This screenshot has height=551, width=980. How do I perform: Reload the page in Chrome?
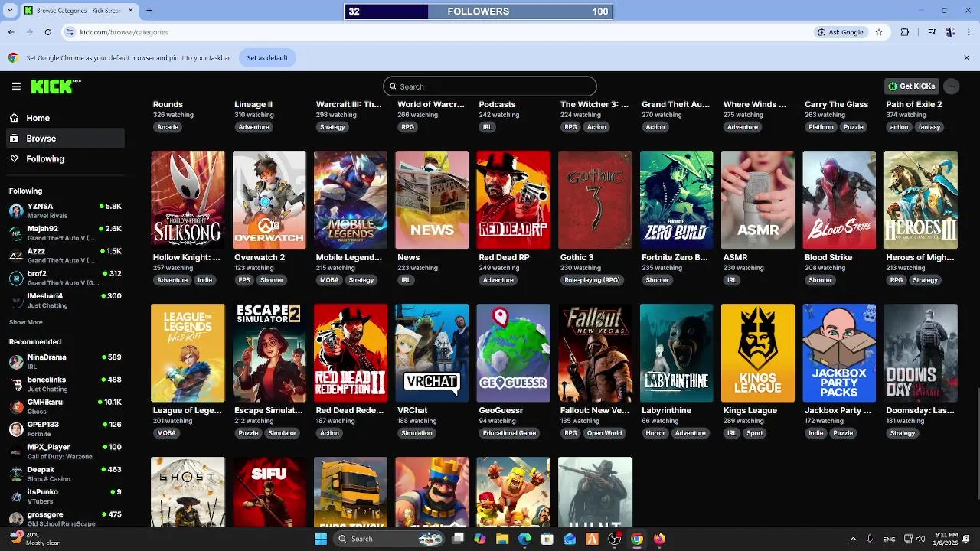pos(47,32)
